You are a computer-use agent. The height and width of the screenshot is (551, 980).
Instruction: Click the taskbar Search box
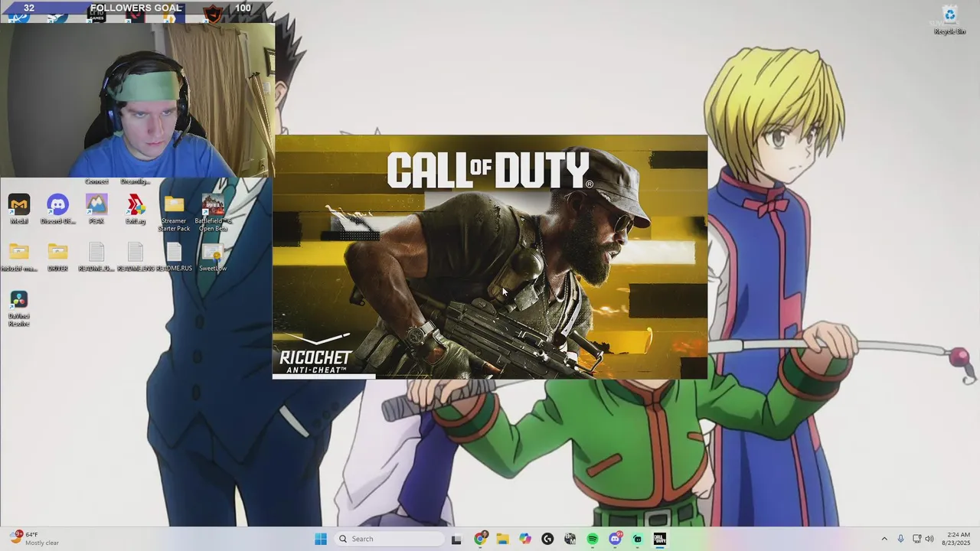(x=389, y=539)
